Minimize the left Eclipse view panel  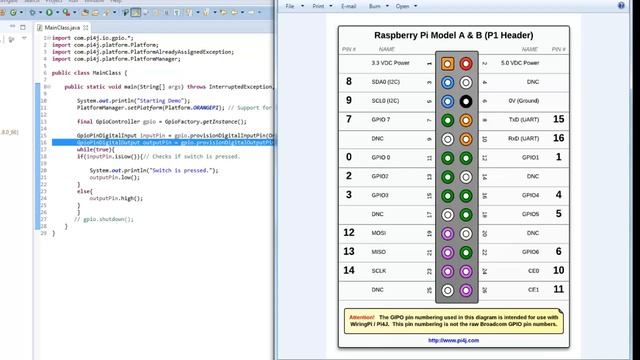12,27
